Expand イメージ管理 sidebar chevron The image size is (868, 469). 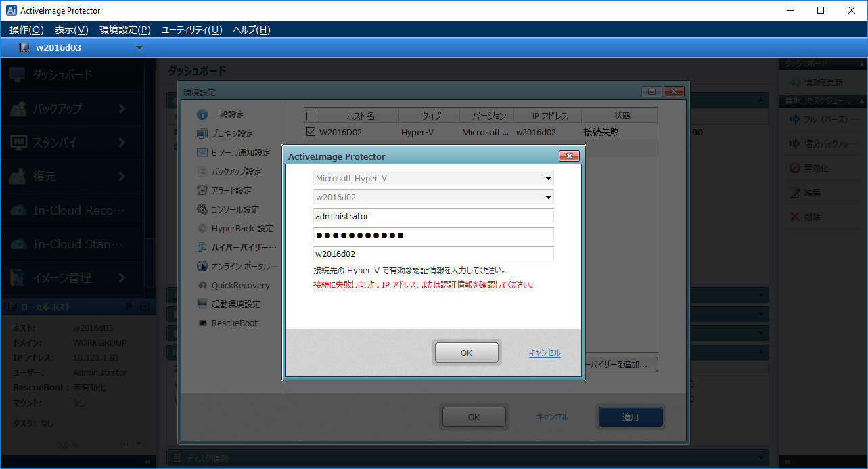(122, 277)
